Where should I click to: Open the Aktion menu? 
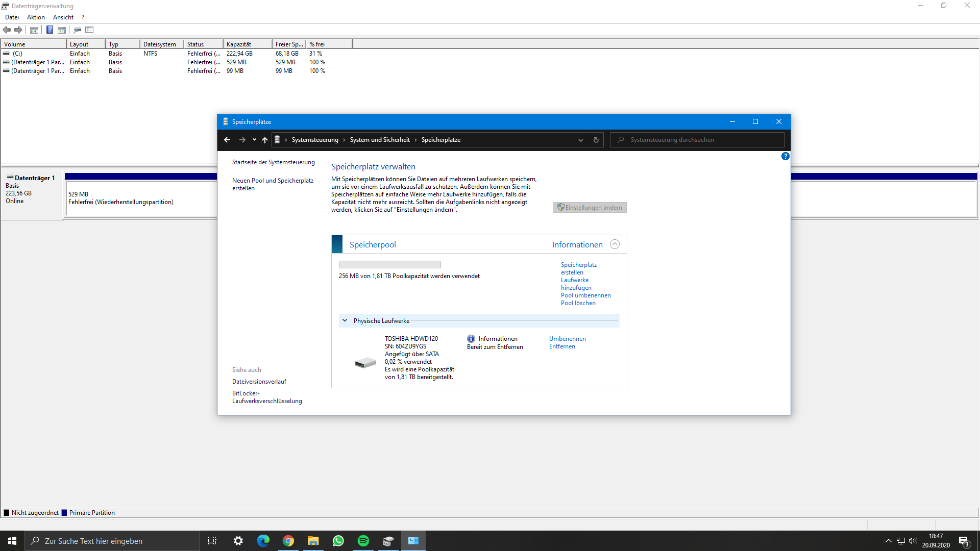pyautogui.click(x=35, y=17)
